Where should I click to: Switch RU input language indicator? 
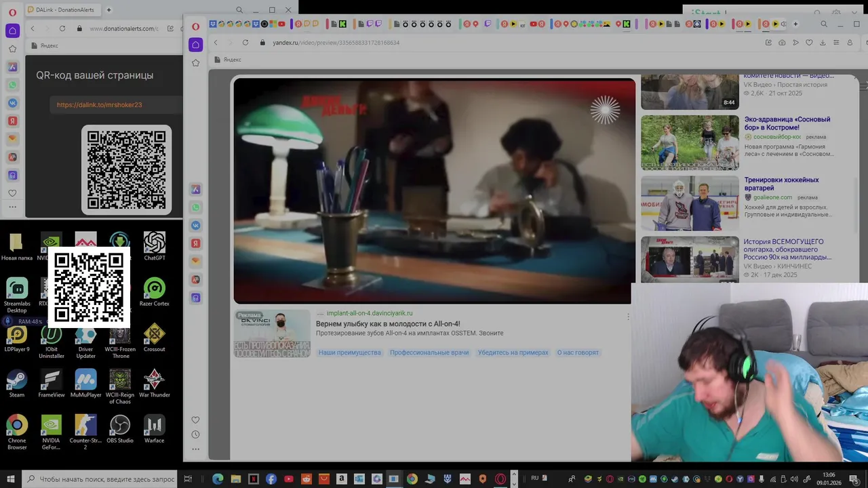(x=535, y=479)
